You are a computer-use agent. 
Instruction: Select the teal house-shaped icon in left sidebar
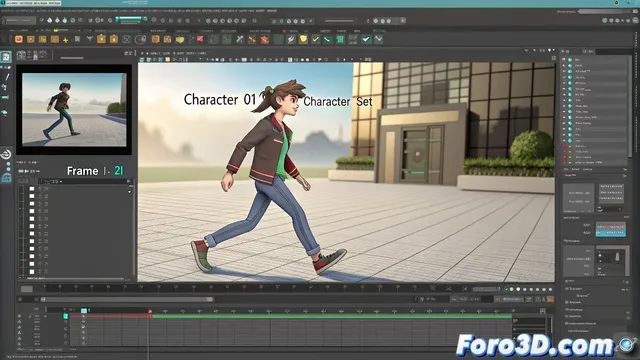click(7, 178)
